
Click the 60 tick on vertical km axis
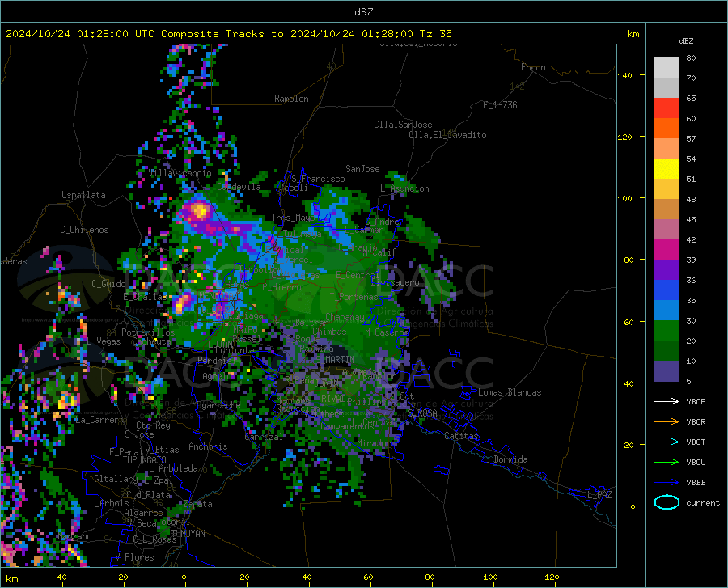click(629, 322)
